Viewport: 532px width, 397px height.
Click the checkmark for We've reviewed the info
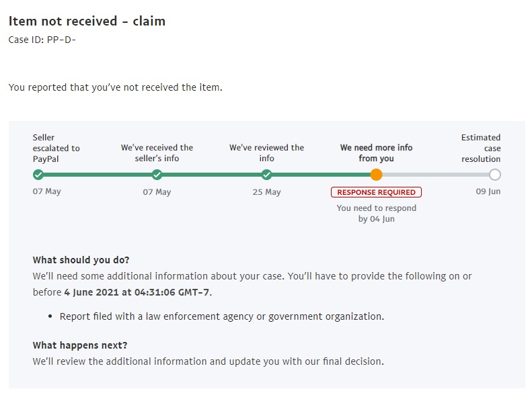click(x=266, y=175)
